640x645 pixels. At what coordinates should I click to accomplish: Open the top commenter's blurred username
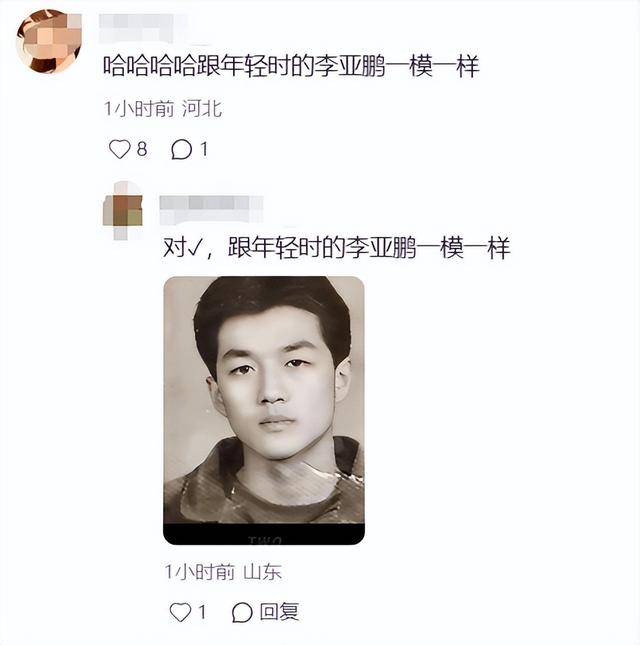click(x=140, y=28)
